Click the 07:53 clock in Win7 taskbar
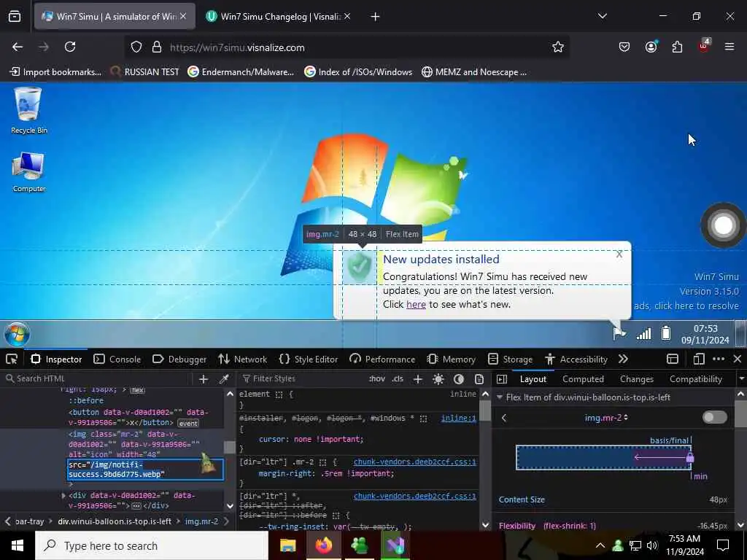Viewport: 747px width, 560px height. click(705, 334)
